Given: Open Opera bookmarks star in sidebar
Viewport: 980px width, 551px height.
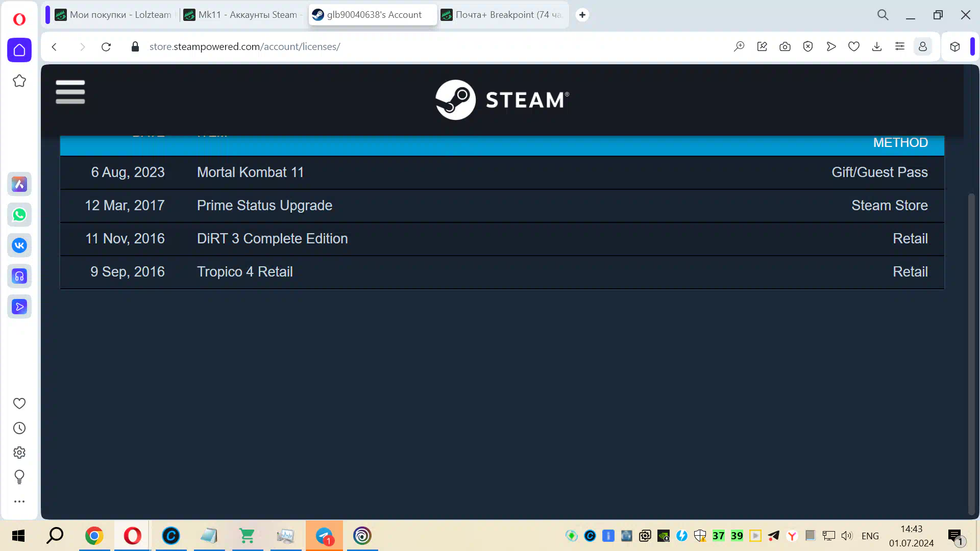Looking at the screenshot, I should (19, 81).
